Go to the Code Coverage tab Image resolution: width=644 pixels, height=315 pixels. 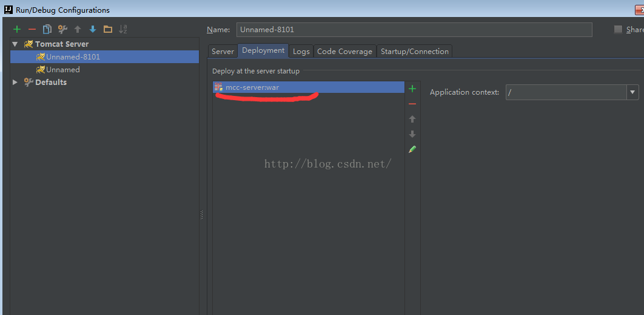(x=344, y=52)
